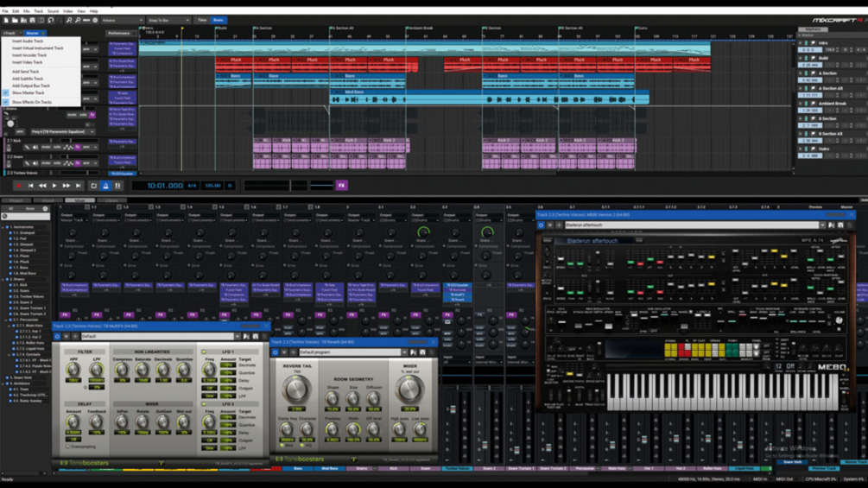The image size is (868, 488).
Task: Click the New Project toolbar icon
Action: tap(6, 20)
